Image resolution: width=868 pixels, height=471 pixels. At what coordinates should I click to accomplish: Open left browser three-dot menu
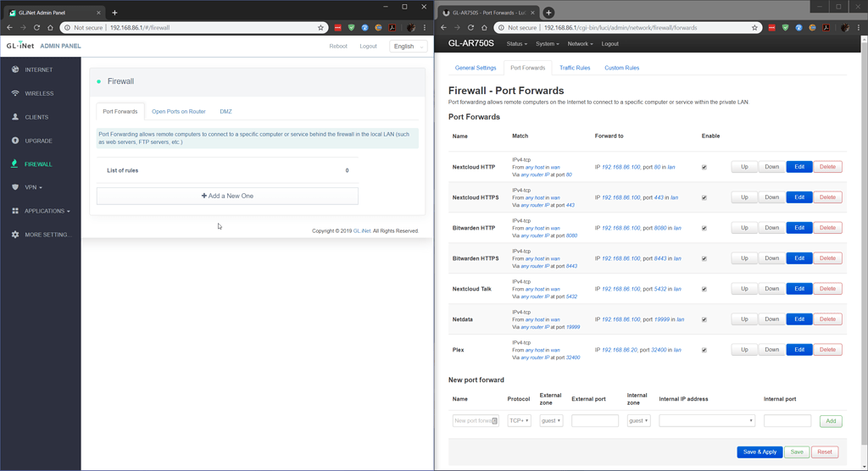(426, 28)
